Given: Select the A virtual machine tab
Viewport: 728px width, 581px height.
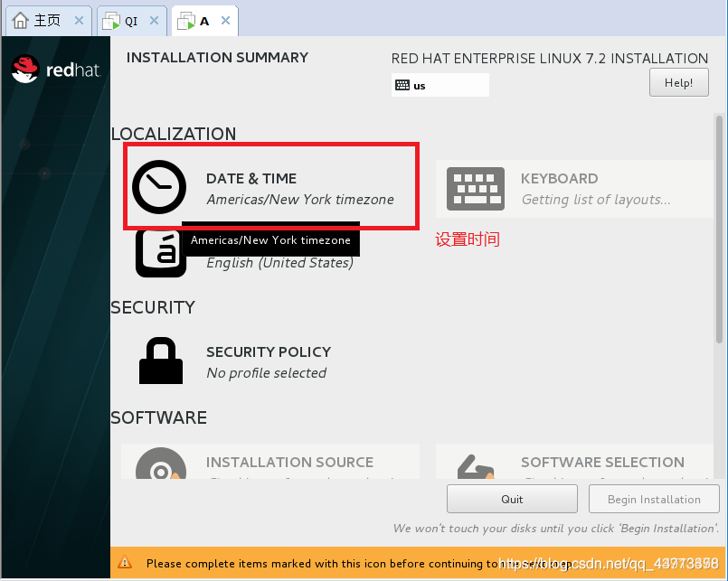Looking at the screenshot, I should pos(204,21).
